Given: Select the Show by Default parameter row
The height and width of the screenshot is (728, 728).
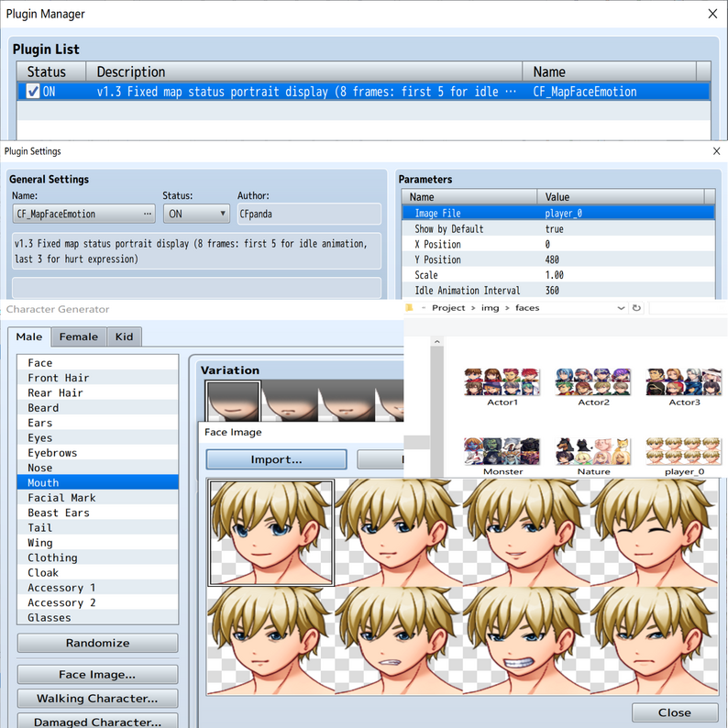Looking at the screenshot, I should click(558, 228).
